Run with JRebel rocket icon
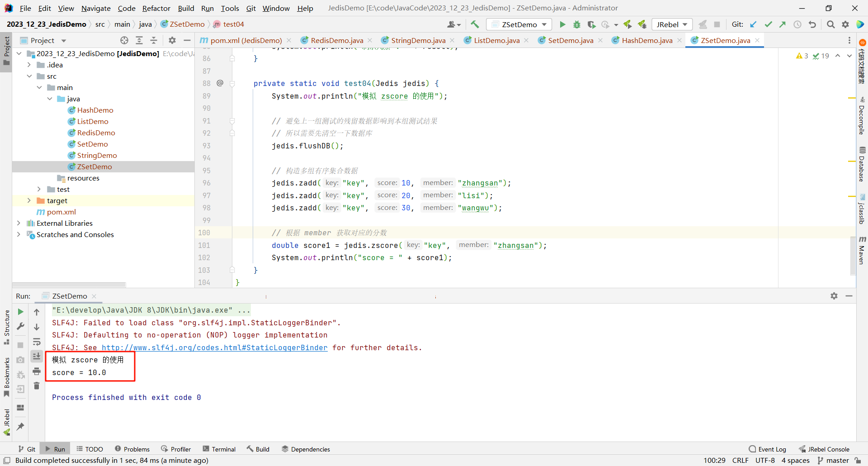Viewport: 868px width, 466px height. click(x=627, y=24)
